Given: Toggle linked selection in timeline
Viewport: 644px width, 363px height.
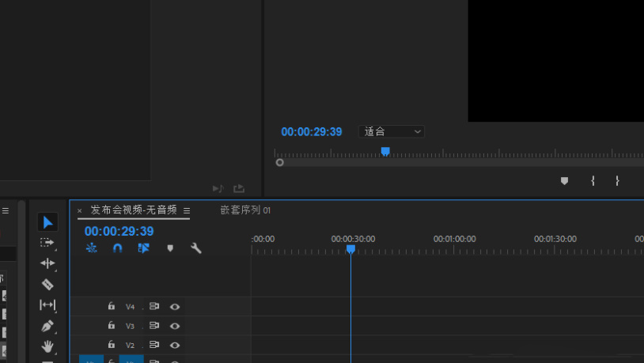Looking at the screenshot, I should 144,248.
